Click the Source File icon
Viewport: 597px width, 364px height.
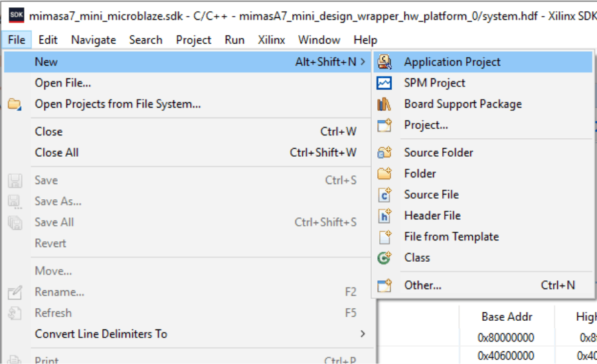tap(384, 195)
